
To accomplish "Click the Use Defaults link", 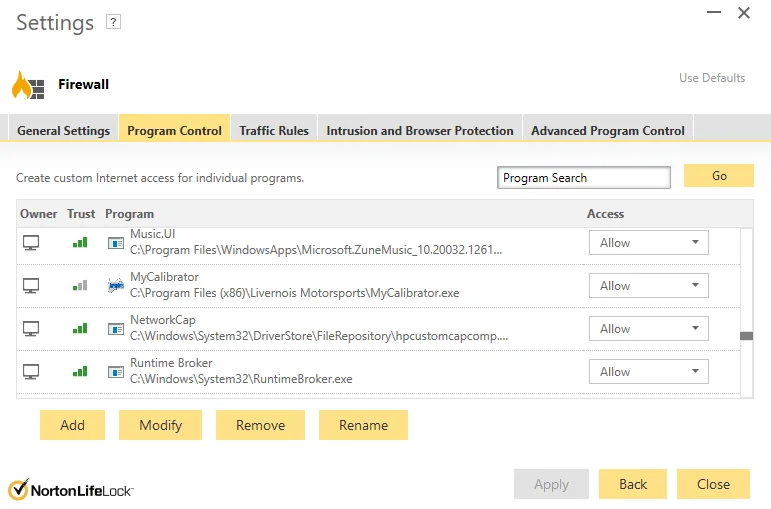I will pos(712,78).
